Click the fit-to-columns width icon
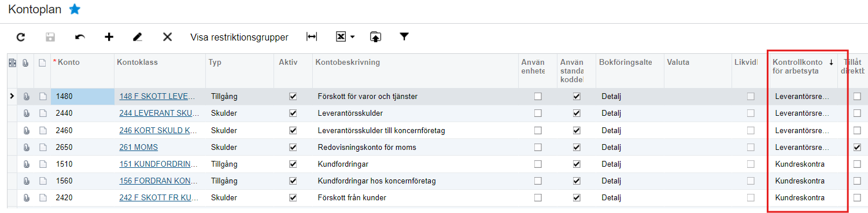868x213 pixels. tap(312, 37)
